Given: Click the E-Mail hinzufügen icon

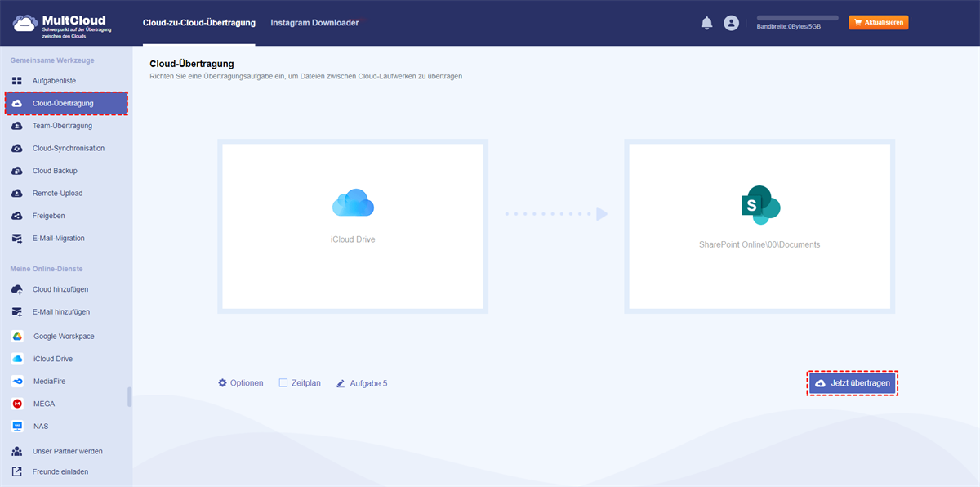Looking at the screenshot, I should 17,312.
